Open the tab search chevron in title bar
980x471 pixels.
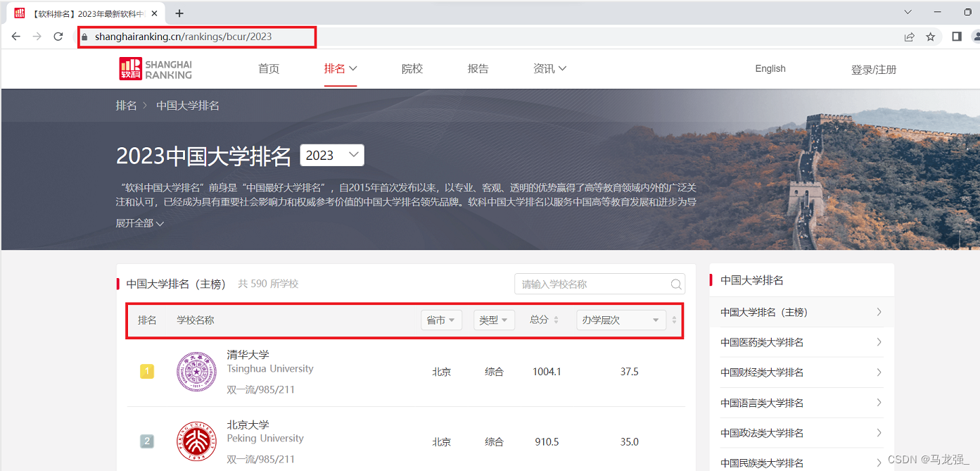coord(908,12)
